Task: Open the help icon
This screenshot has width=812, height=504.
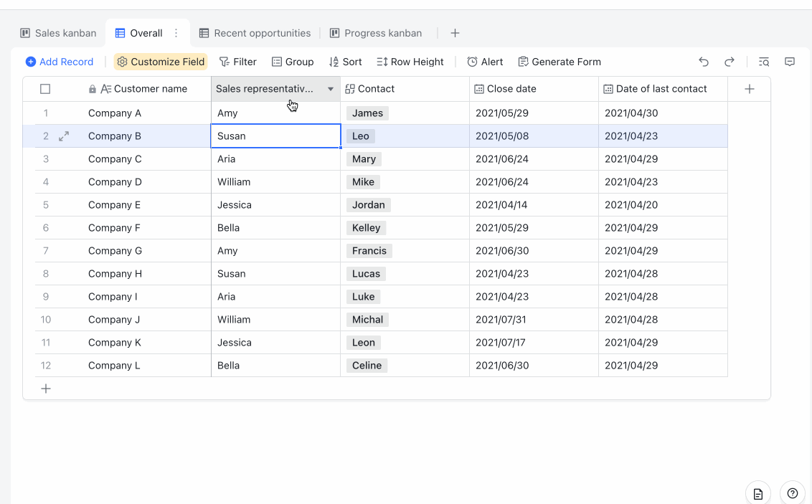Action: coord(793,494)
